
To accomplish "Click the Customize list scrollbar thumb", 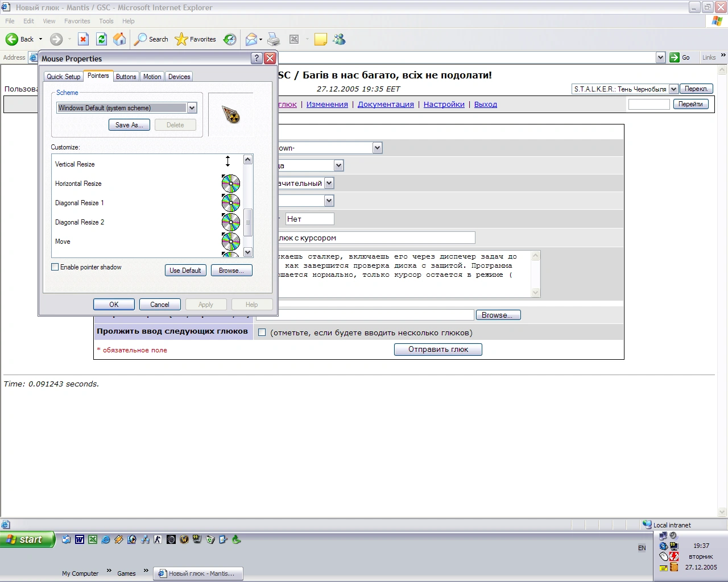I will [x=247, y=222].
